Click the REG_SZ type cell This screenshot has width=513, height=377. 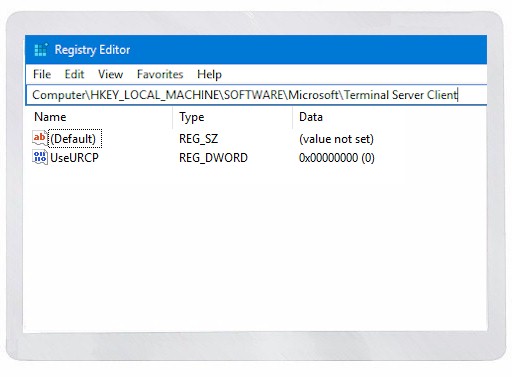(x=198, y=139)
